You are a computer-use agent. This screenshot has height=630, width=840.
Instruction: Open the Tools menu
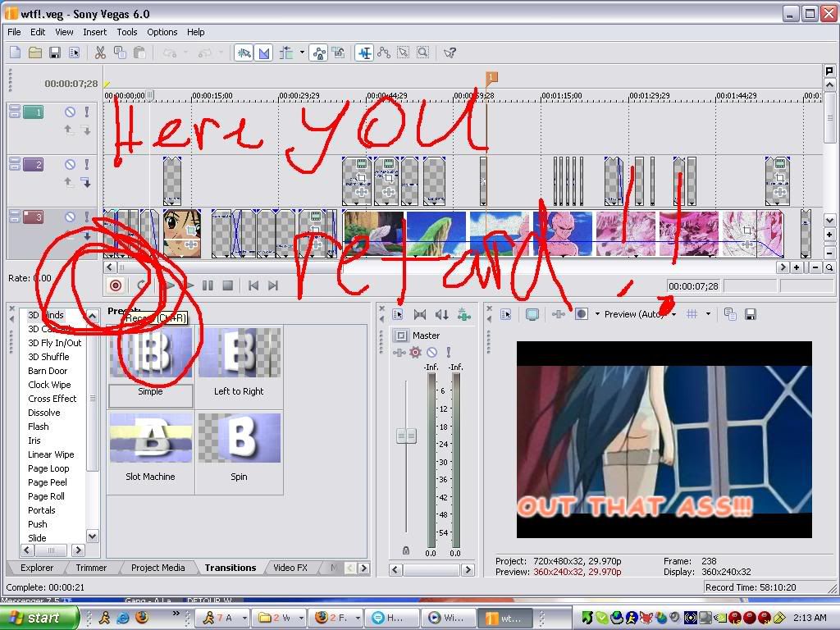(127, 32)
